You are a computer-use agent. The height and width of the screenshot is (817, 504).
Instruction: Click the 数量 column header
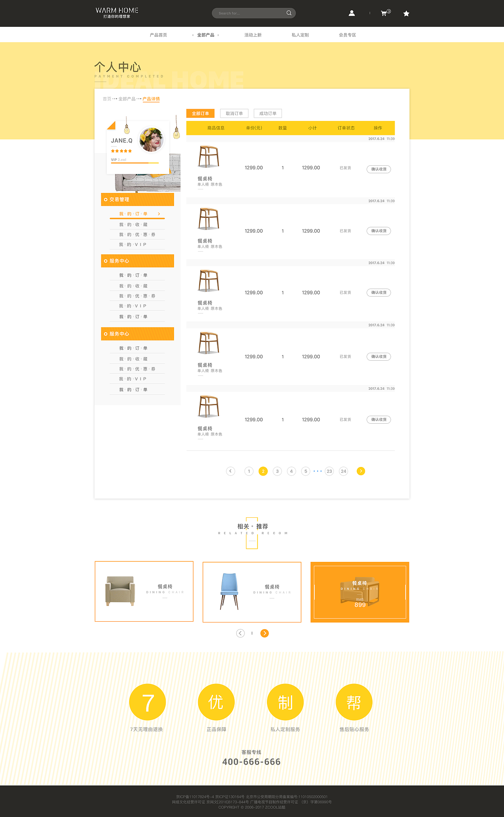tap(283, 128)
